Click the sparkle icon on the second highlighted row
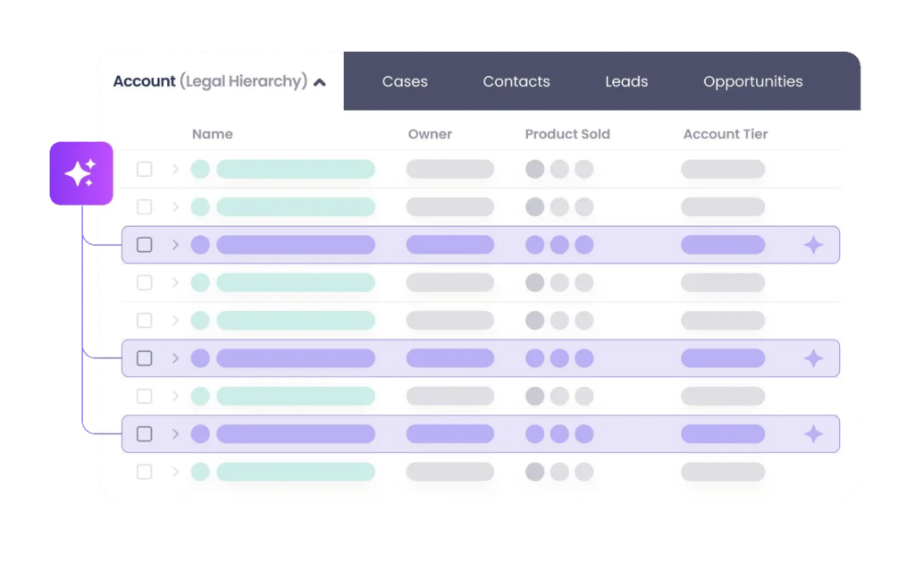Viewport: 915px width, 588px height. [x=814, y=357]
